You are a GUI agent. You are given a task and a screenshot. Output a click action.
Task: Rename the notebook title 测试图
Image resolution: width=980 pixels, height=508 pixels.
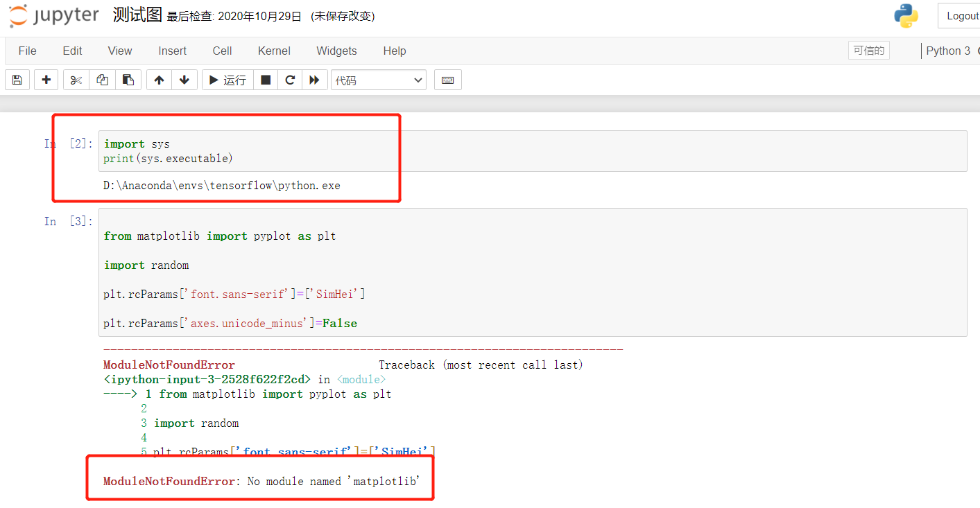137,15
